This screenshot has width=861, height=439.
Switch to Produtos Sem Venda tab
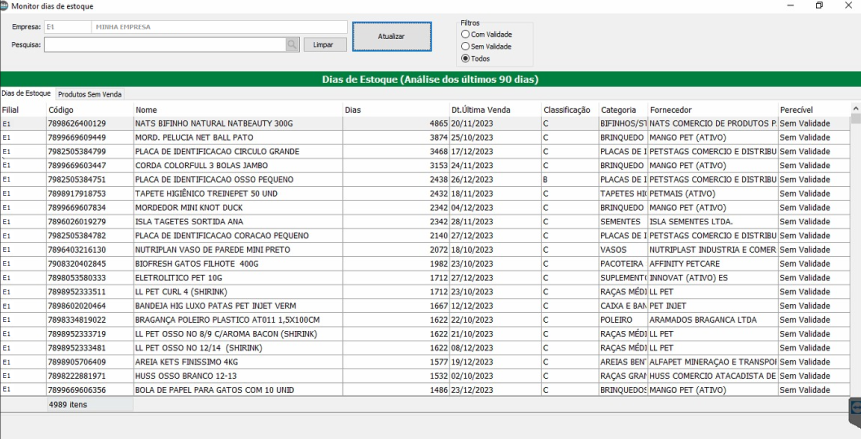point(90,94)
